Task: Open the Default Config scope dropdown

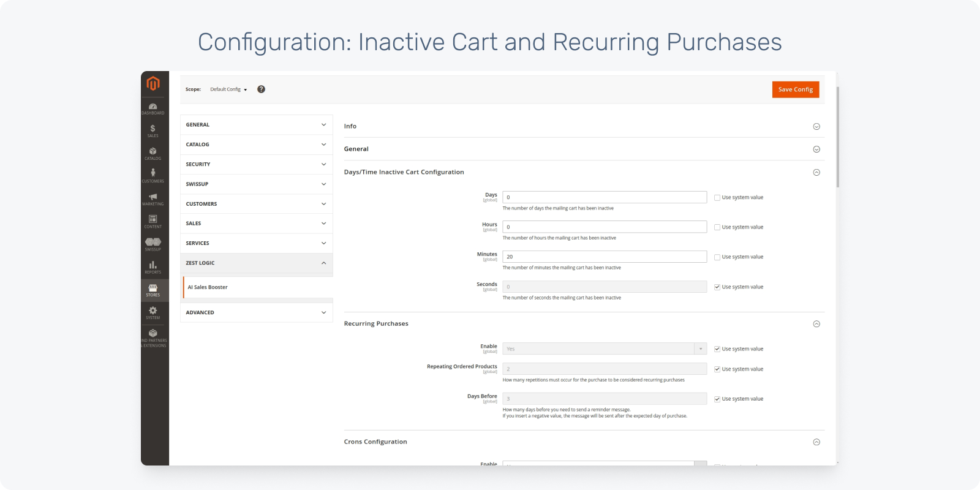Action: (x=228, y=89)
